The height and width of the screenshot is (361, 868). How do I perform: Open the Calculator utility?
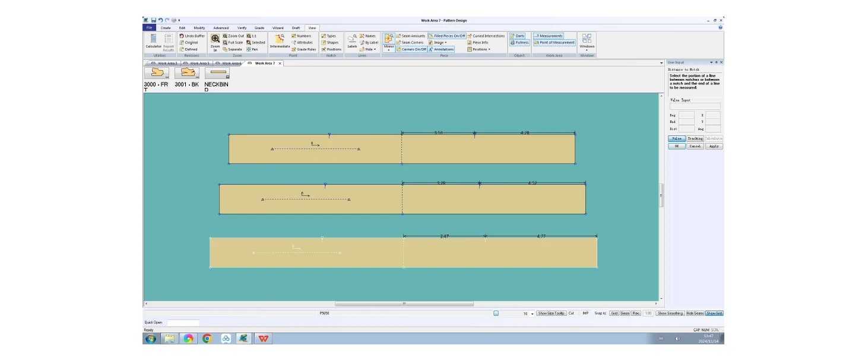click(153, 41)
